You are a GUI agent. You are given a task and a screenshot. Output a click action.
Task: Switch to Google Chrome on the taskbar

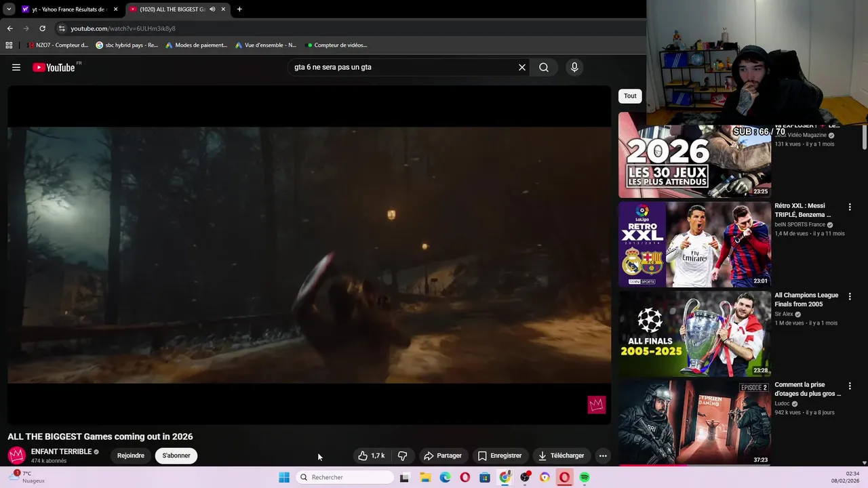click(x=505, y=477)
